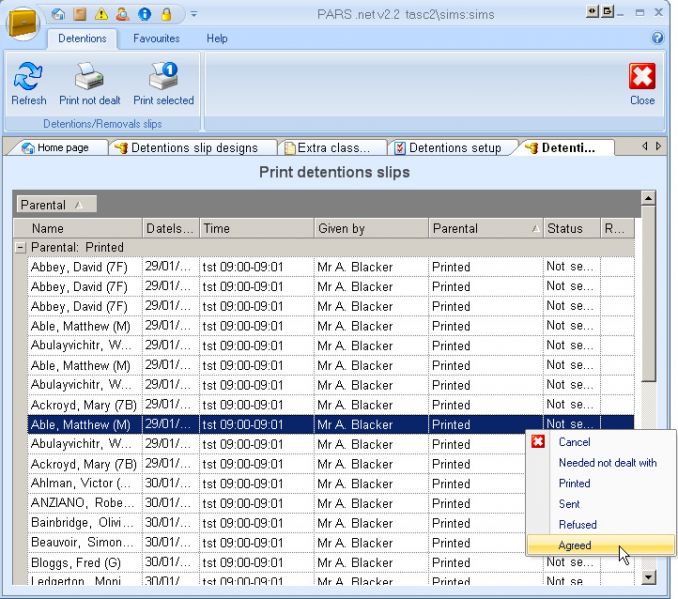Click the eye-shaped button in the title bar

(x=592, y=12)
